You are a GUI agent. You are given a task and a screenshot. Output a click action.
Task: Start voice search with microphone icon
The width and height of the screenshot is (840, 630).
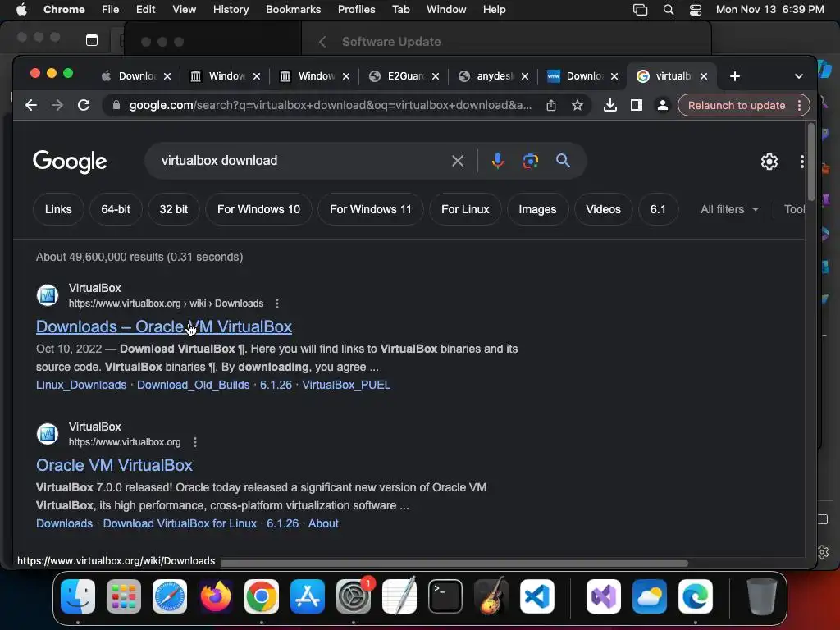pyautogui.click(x=497, y=161)
